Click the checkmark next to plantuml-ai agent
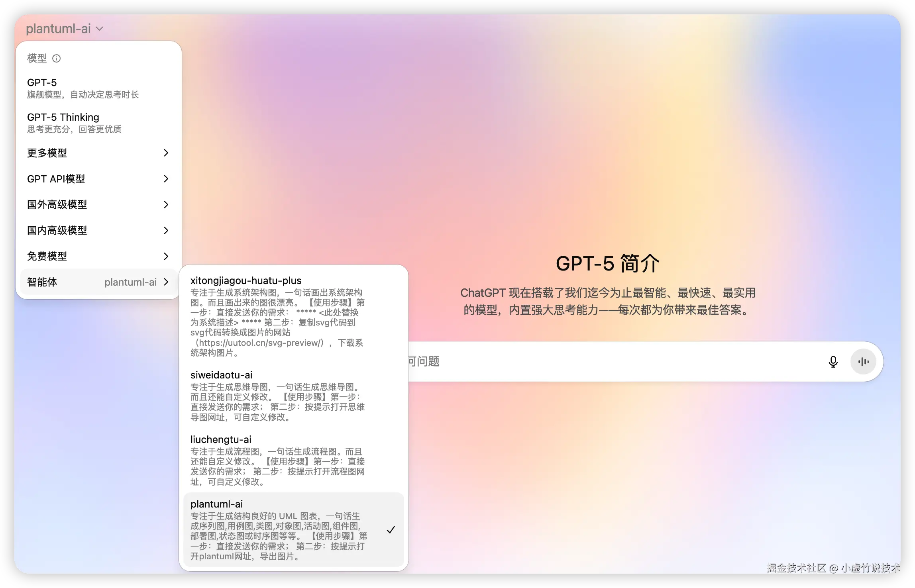Viewport: 915px width, 588px height. 391,529
